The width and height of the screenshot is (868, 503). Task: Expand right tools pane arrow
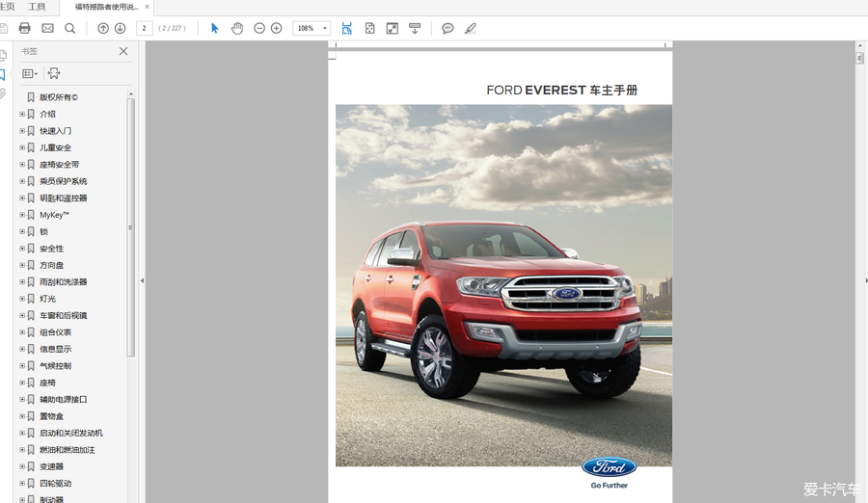(x=866, y=280)
